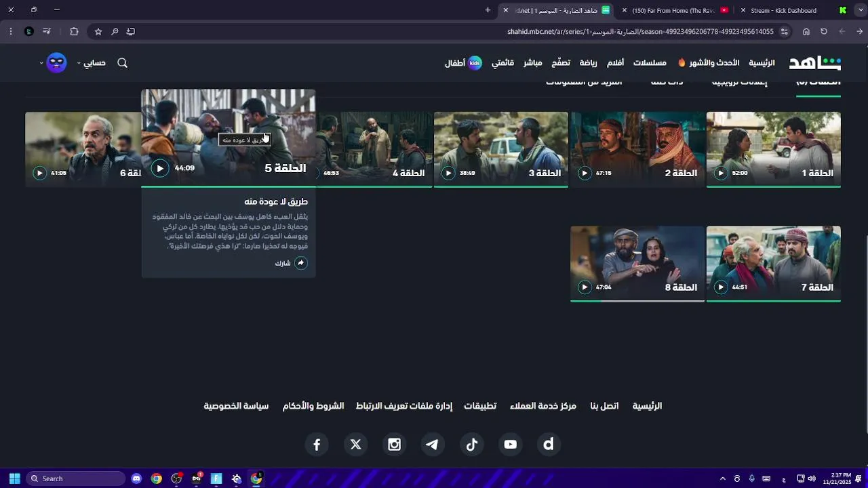
Task: Bookmark this page with the star icon
Action: (x=98, y=31)
